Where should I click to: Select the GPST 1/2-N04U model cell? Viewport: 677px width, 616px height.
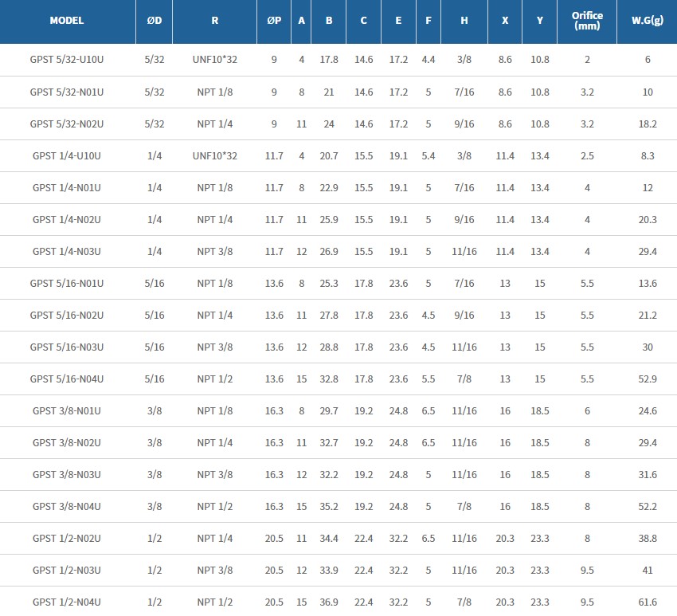pos(67,602)
